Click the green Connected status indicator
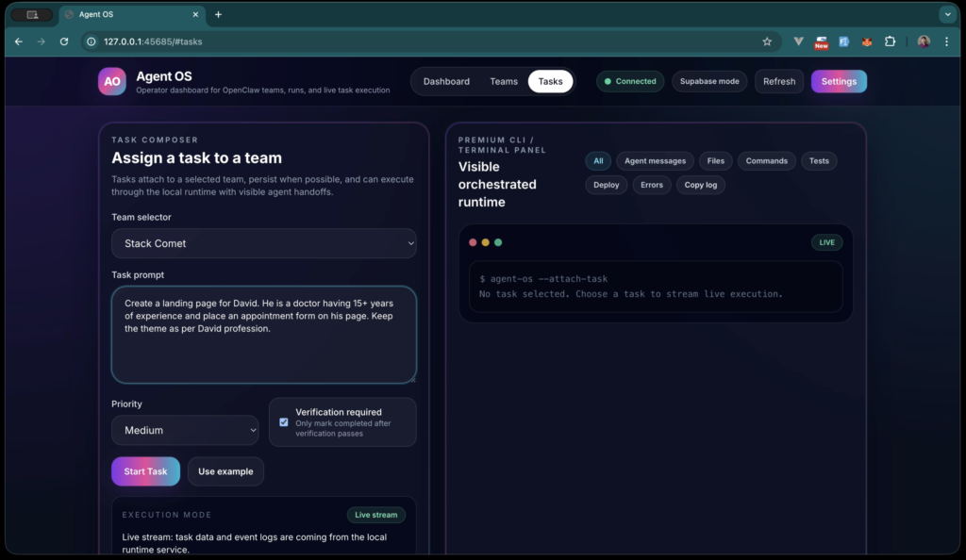 (x=630, y=81)
